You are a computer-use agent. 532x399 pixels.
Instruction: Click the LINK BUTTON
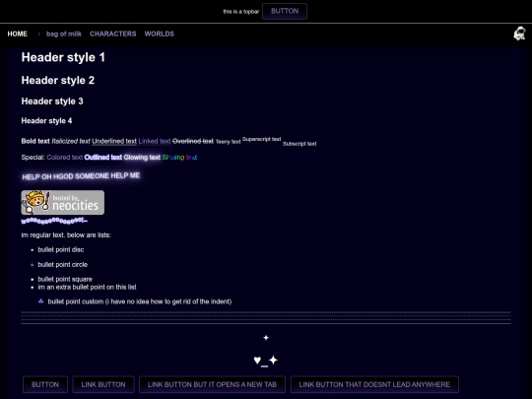[x=103, y=384]
